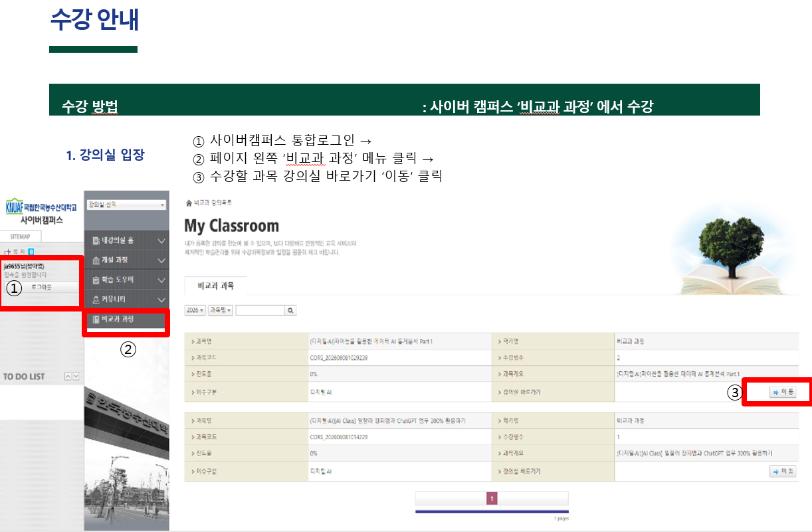This screenshot has height=532, width=812.
Task: Click 이동 for ChatGPT 업무 활용 course
Action: 782,471
